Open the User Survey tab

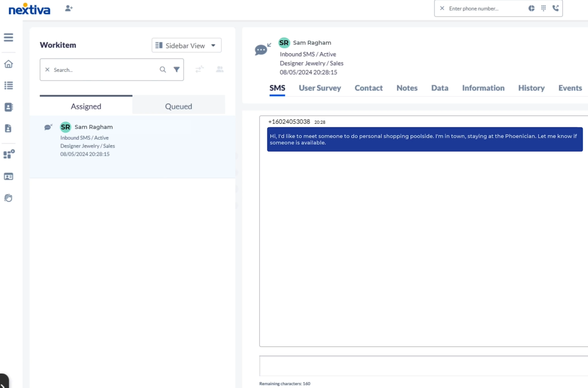(320, 88)
